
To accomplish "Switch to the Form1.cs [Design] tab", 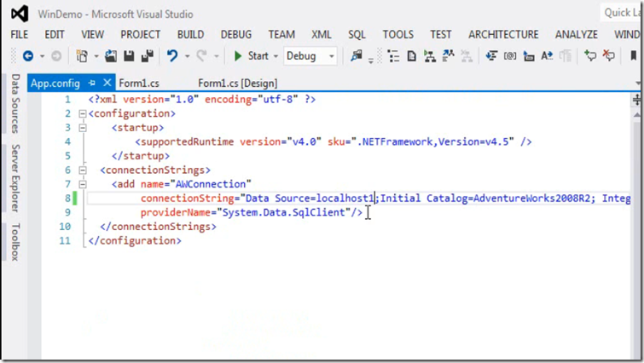I will pos(237,84).
